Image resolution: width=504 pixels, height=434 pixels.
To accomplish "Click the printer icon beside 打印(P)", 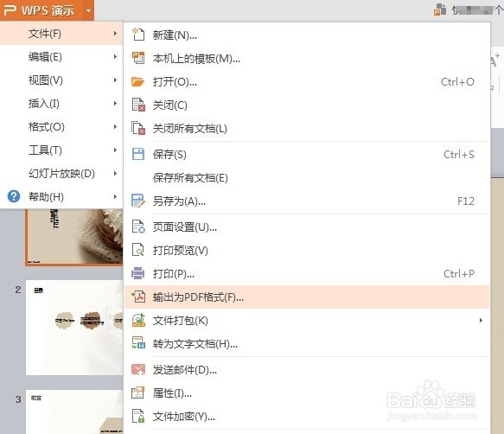I will [138, 273].
